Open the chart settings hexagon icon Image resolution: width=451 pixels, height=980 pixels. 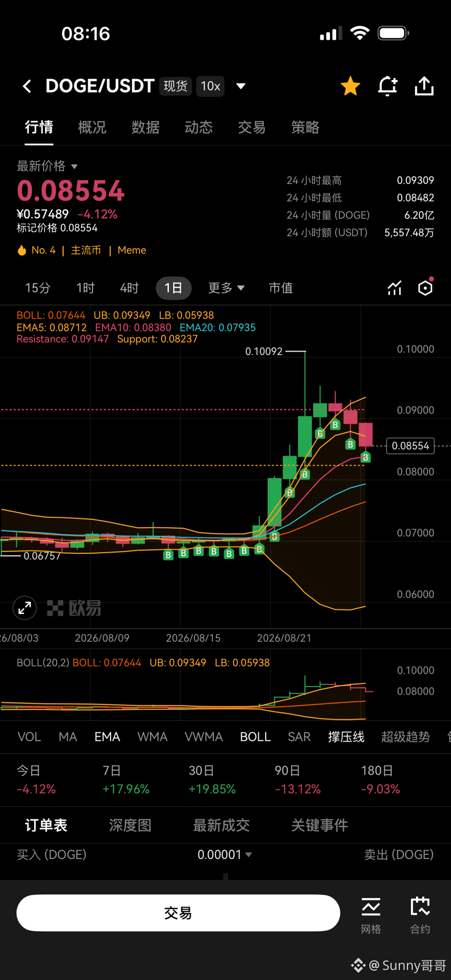[x=425, y=287]
